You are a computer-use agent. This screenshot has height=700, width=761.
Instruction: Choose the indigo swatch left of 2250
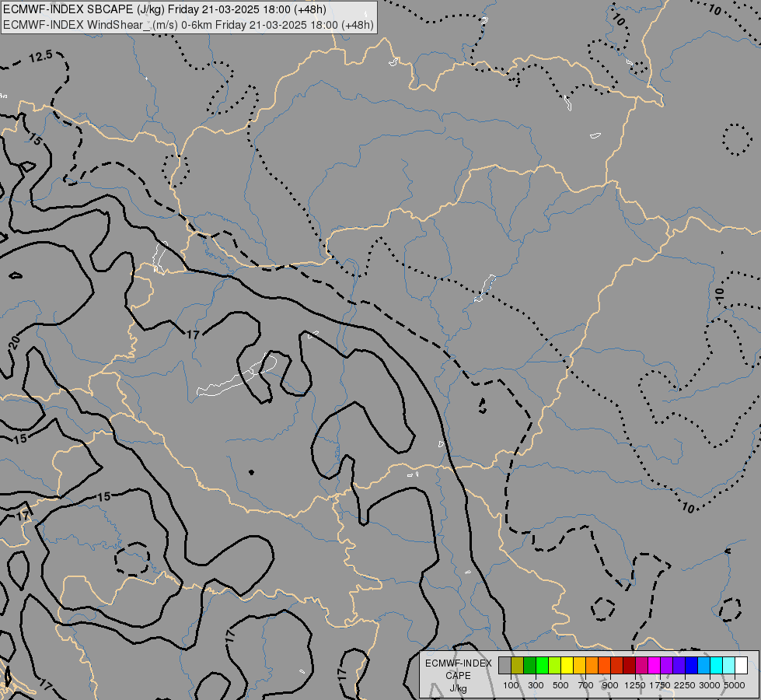pyautogui.click(x=679, y=666)
